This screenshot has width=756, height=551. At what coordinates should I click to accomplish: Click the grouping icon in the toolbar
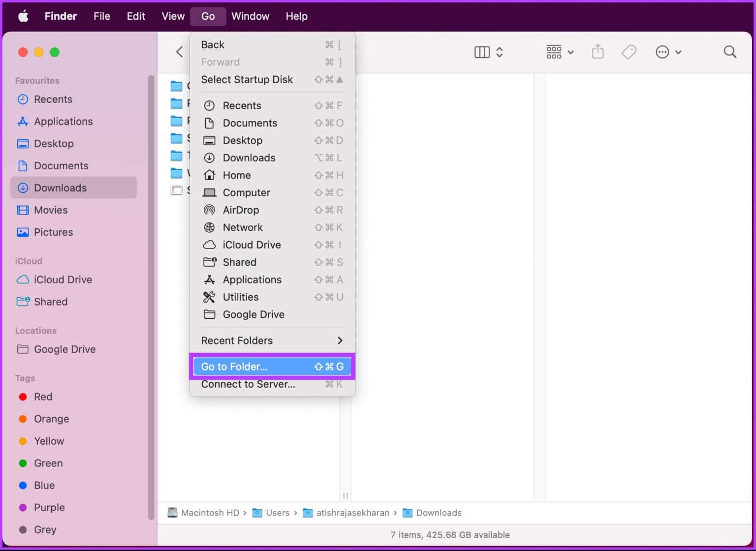553,52
